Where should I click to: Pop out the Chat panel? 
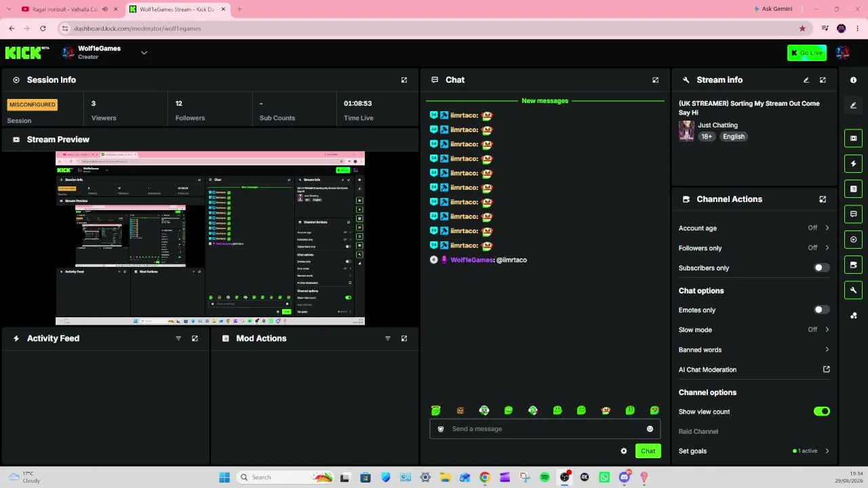pyautogui.click(x=655, y=80)
